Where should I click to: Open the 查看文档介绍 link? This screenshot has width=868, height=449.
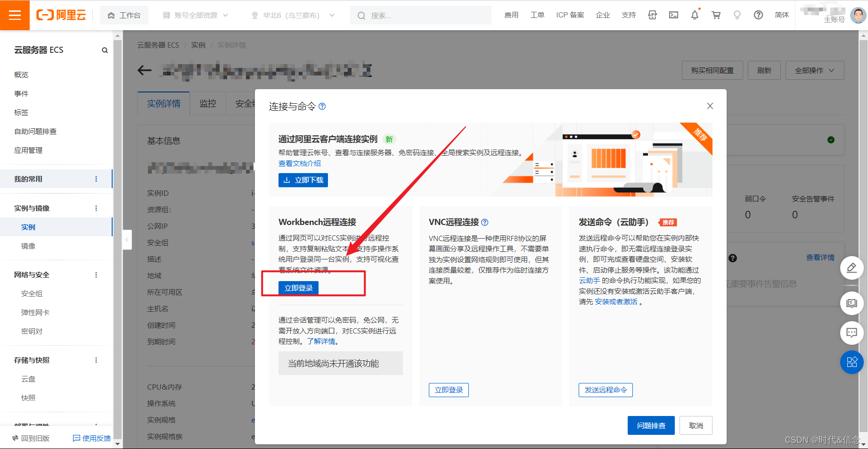299,163
